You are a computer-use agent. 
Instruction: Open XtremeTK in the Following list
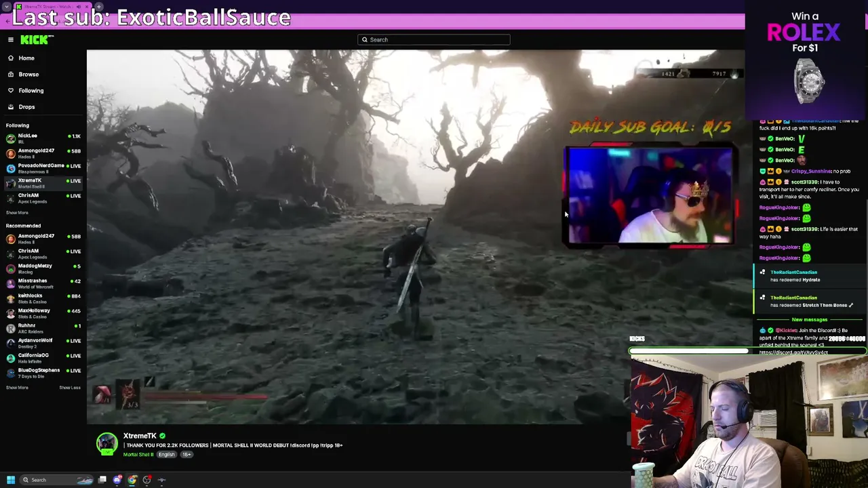[43, 183]
